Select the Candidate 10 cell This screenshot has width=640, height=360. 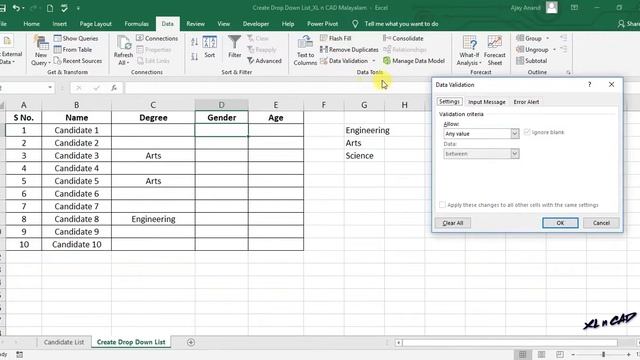(76, 244)
